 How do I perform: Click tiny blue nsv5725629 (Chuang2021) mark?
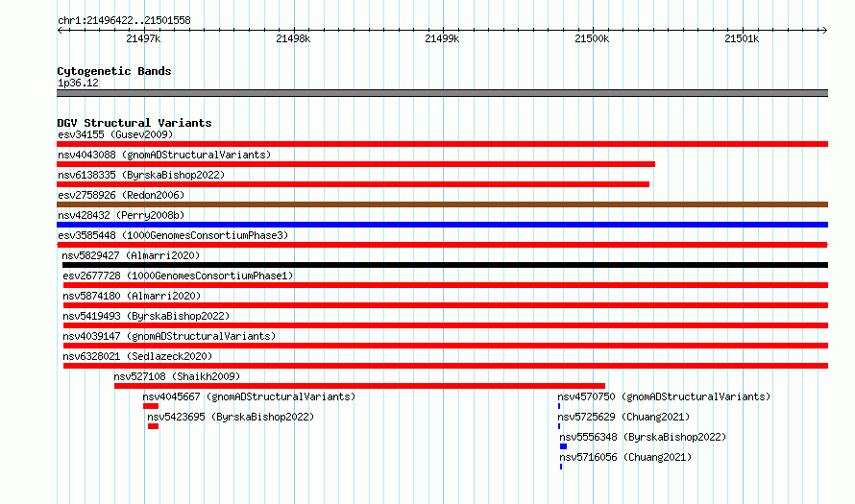(559, 426)
